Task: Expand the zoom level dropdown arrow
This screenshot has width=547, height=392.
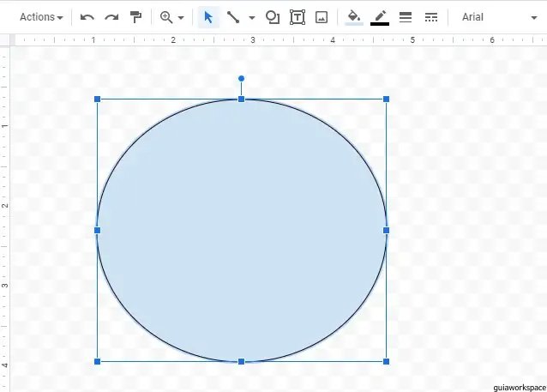Action: click(181, 17)
